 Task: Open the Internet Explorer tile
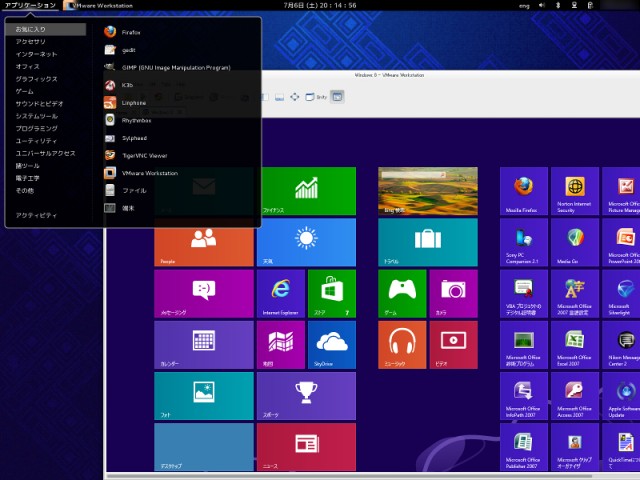coord(281,293)
